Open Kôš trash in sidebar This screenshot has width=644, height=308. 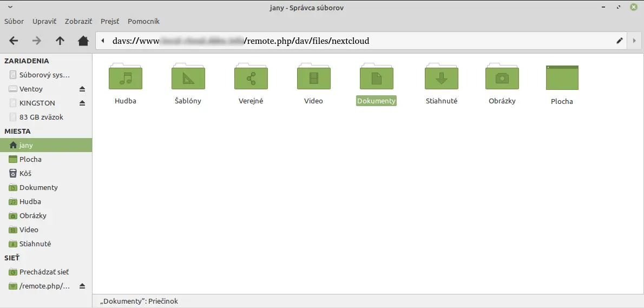46,173
